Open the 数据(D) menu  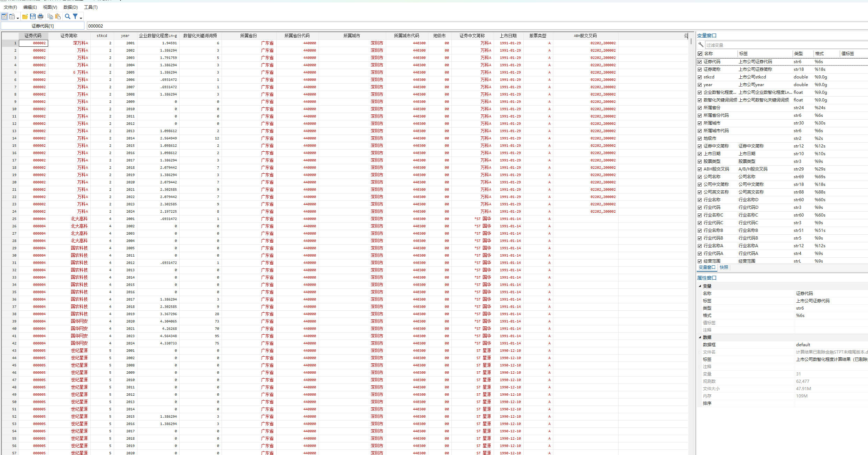pyautogui.click(x=70, y=7)
